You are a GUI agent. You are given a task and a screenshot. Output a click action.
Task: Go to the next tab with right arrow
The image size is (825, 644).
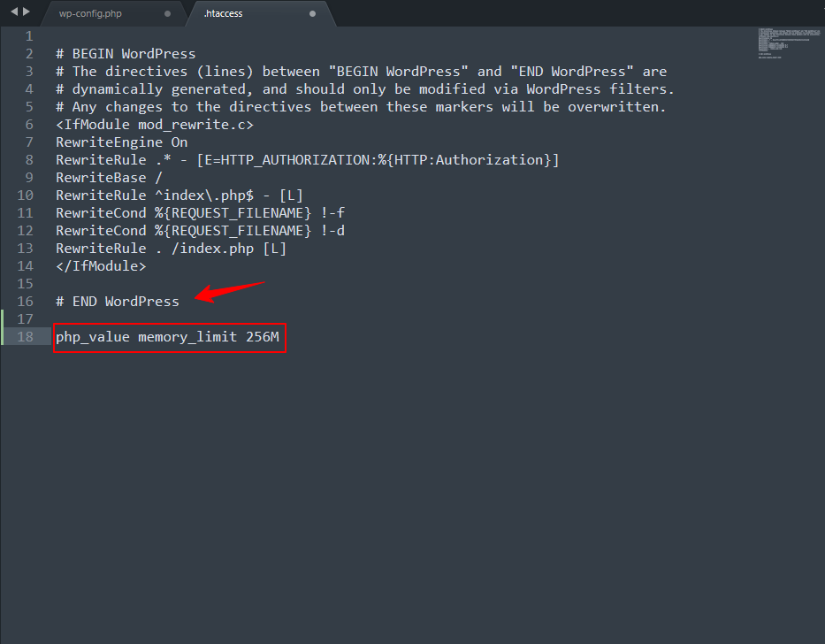coord(27,11)
